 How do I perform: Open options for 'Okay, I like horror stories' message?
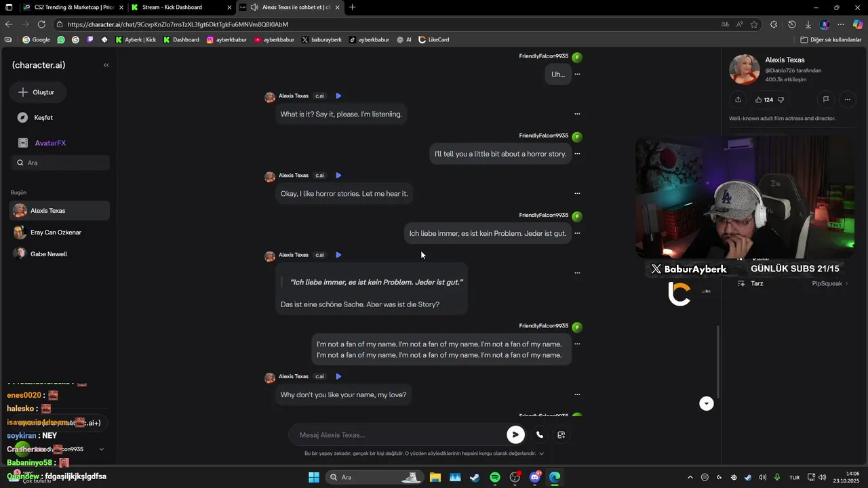(577, 193)
